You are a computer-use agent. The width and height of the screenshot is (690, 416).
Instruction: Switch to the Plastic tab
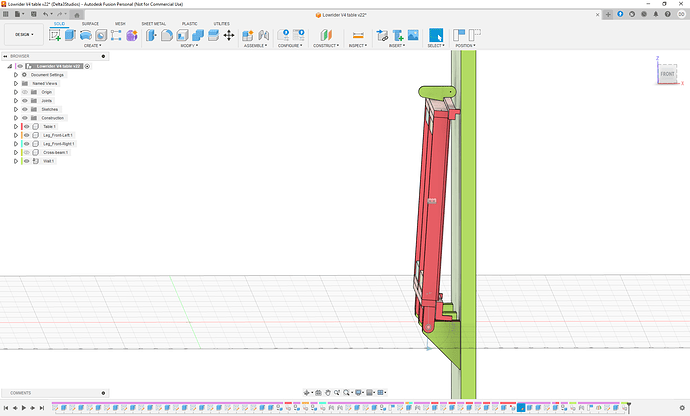click(x=190, y=24)
